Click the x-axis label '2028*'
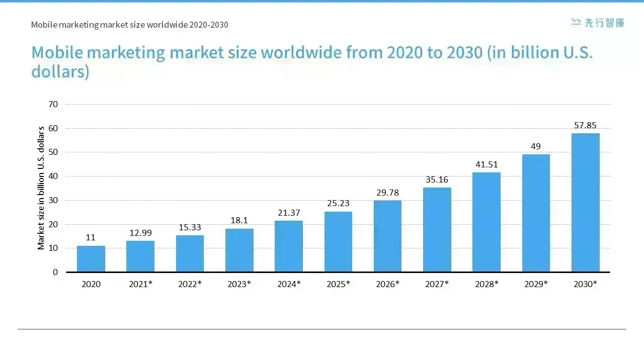This screenshot has width=644, height=362. 487,284
